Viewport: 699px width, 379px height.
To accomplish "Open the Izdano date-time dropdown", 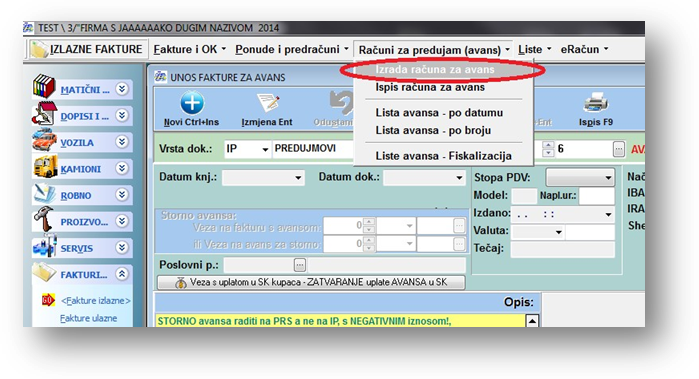I will [608, 214].
